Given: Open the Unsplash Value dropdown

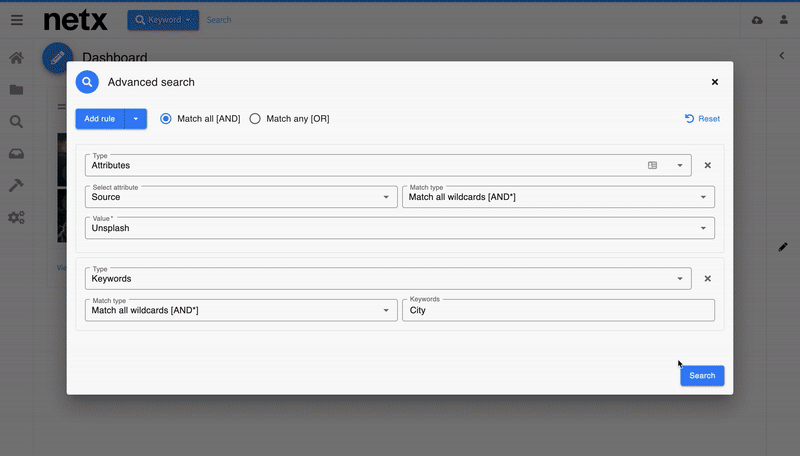Looking at the screenshot, I should point(400,228).
